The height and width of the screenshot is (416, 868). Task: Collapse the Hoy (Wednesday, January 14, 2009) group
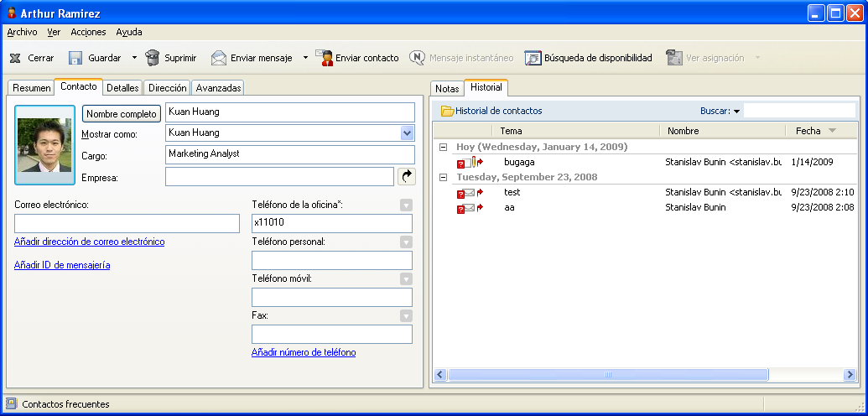[x=442, y=148]
